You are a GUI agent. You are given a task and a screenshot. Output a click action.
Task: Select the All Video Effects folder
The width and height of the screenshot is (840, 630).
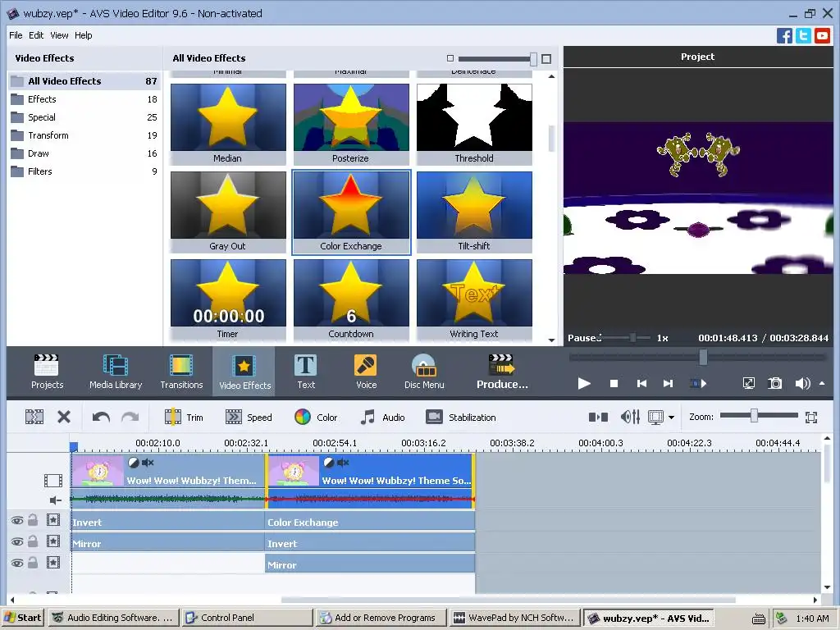click(x=84, y=81)
